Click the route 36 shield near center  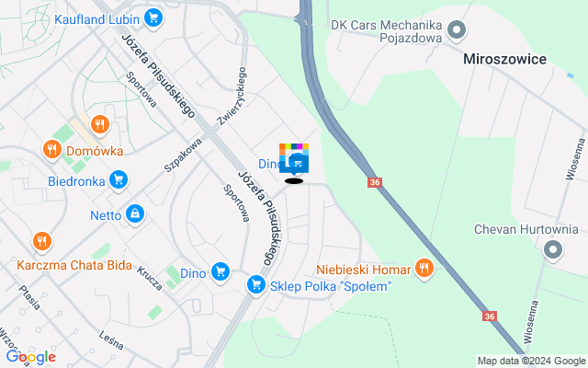coord(375,182)
